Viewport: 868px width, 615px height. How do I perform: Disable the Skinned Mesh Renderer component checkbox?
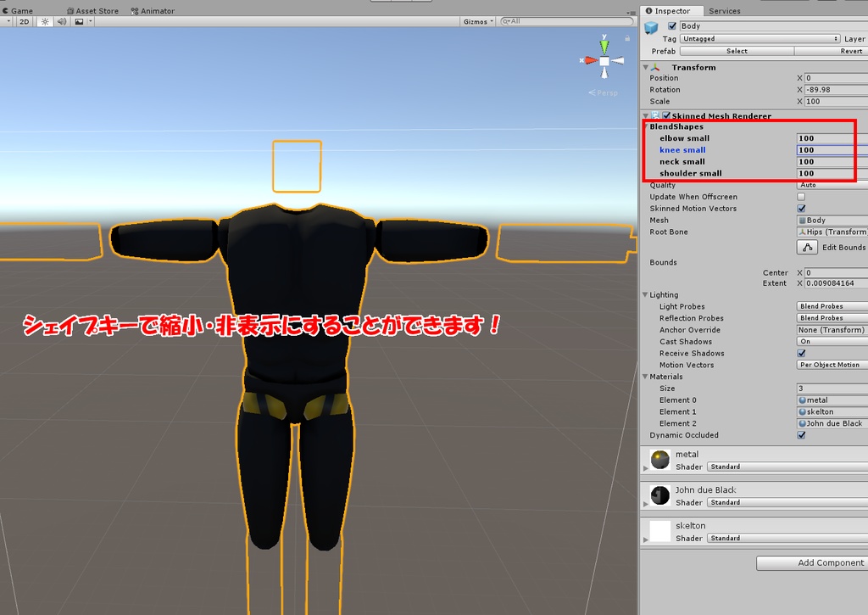(666, 115)
